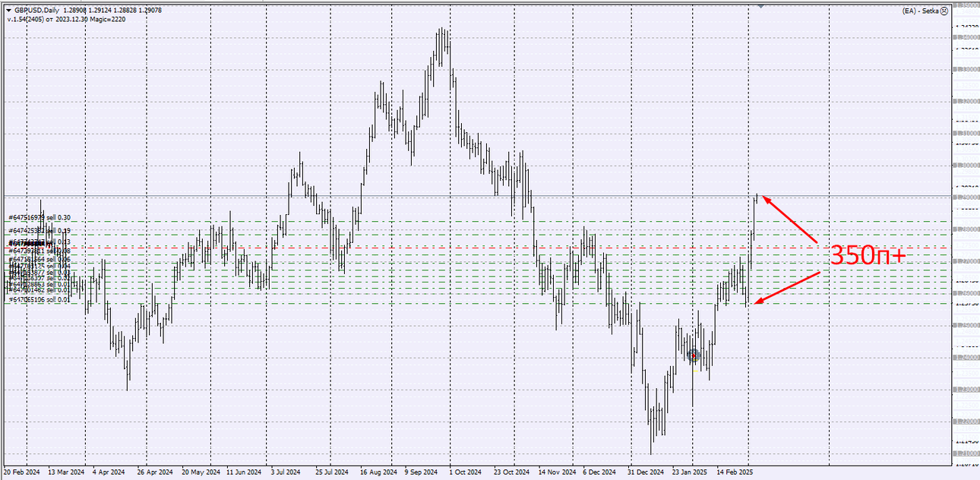Click the '20 May 2024' date label

[201, 472]
